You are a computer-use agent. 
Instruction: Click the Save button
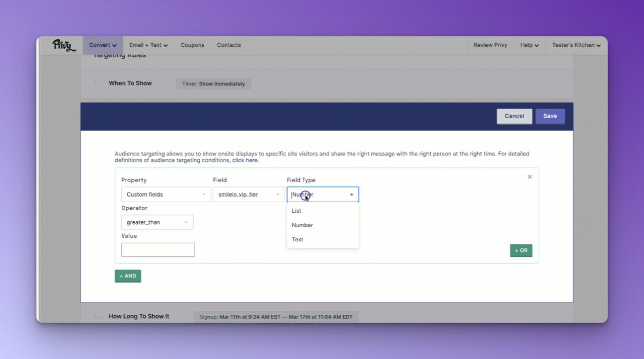(550, 116)
